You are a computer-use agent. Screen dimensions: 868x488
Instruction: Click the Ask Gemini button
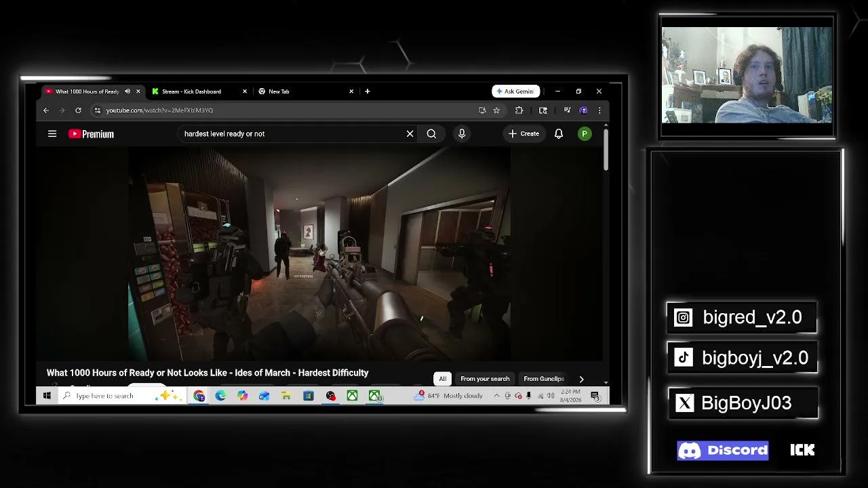(x=516, y=91)
